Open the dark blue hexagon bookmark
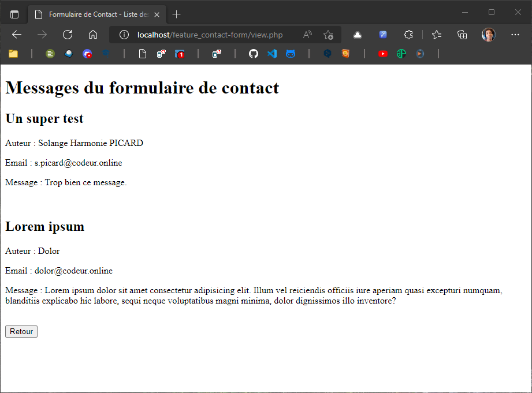This screenshot has height=393, width=532. pos(328,54)
